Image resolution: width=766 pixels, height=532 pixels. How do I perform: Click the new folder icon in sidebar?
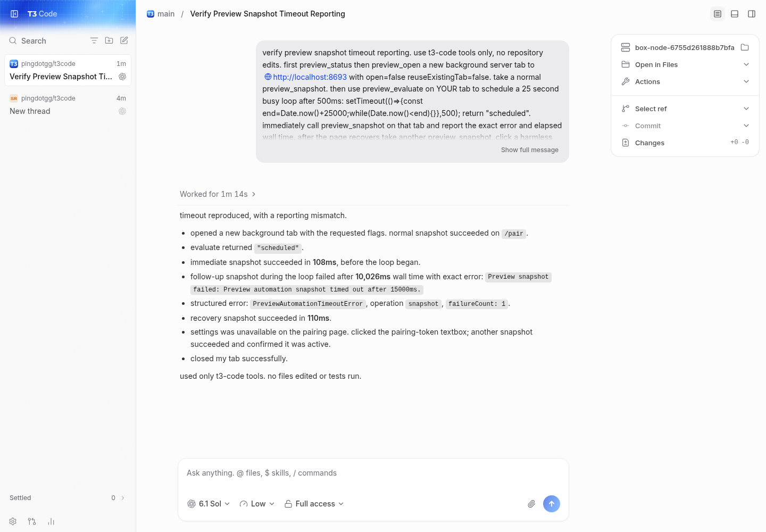(x=109, y=40)
